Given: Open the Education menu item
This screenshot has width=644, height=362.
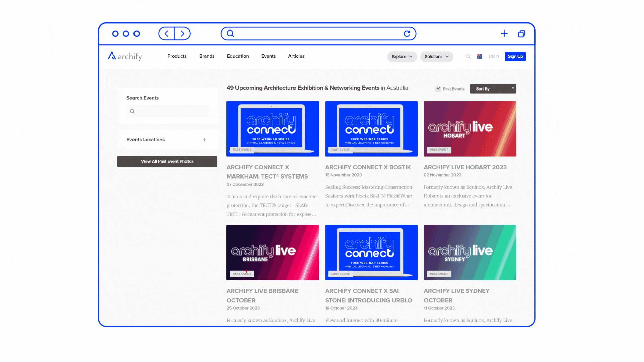Looking at the screenshot, I should (x=238, y=56).
